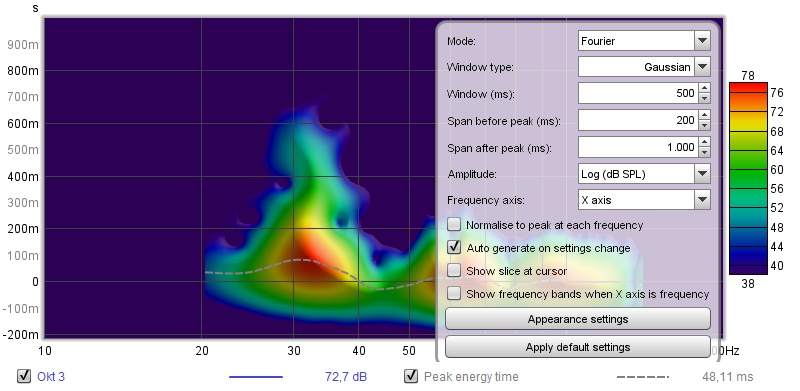Tick Show frequency bands checkbox
The image size is (800, 391).
click(x=454, y=294)
